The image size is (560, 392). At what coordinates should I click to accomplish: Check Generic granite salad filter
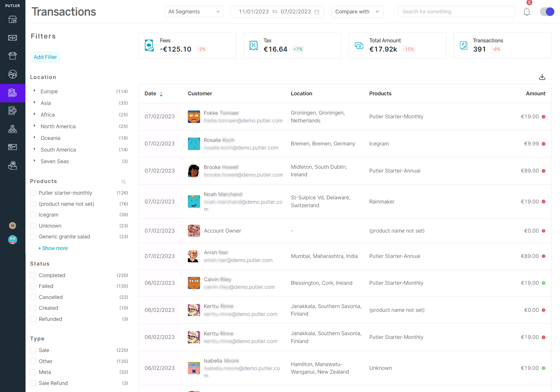click(x=33, y=237)
